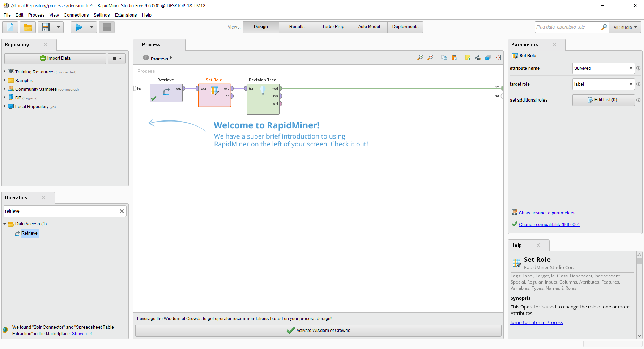Clear the operators search field

[x=122, y=211]
